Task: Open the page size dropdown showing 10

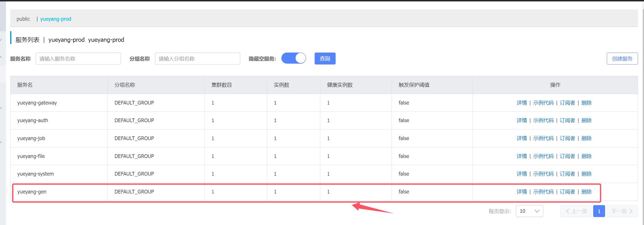Action: pos(529,211)
